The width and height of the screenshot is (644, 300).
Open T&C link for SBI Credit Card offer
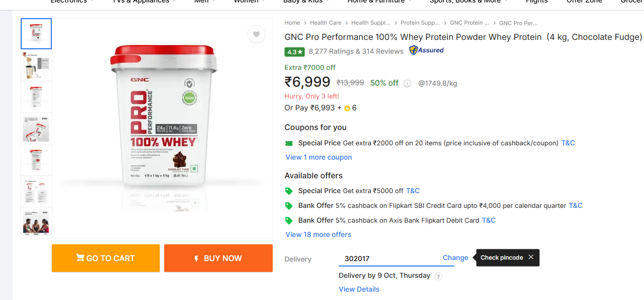[x=575, y=205]
